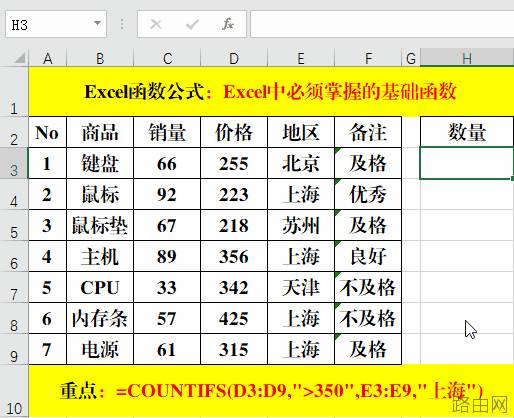This screenshot has width=514, height=418.
Task: Select cell containing 键盘
Action: [100, 163]
